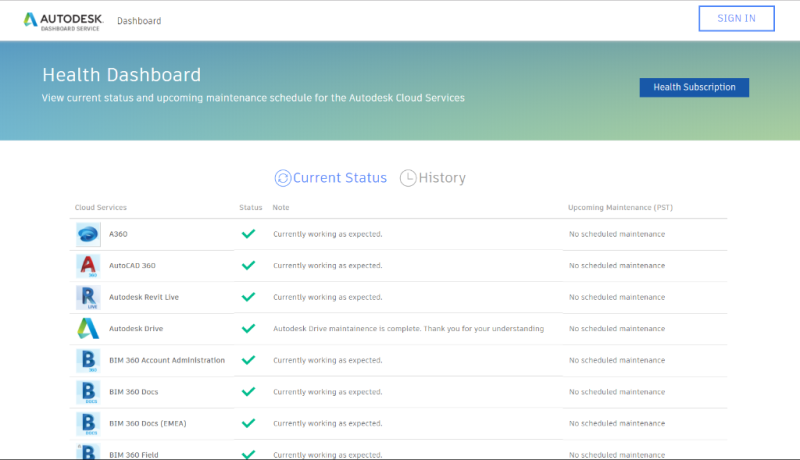Image resolution: width=800 pixels, height=460 pixels.
Task: Click the Autodesk Drive status checkmark
Action: [248, 328]
